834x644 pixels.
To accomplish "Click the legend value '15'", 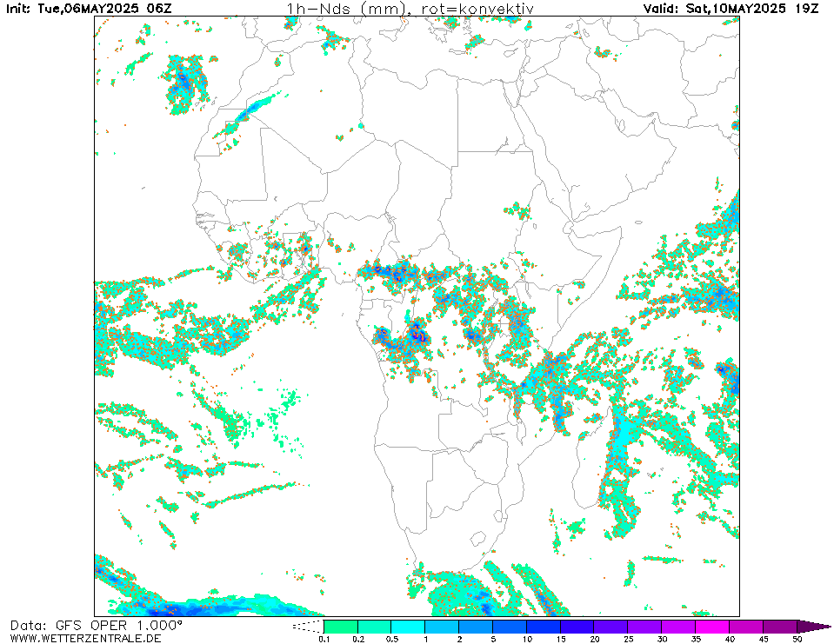I will [x=561, y=639].
